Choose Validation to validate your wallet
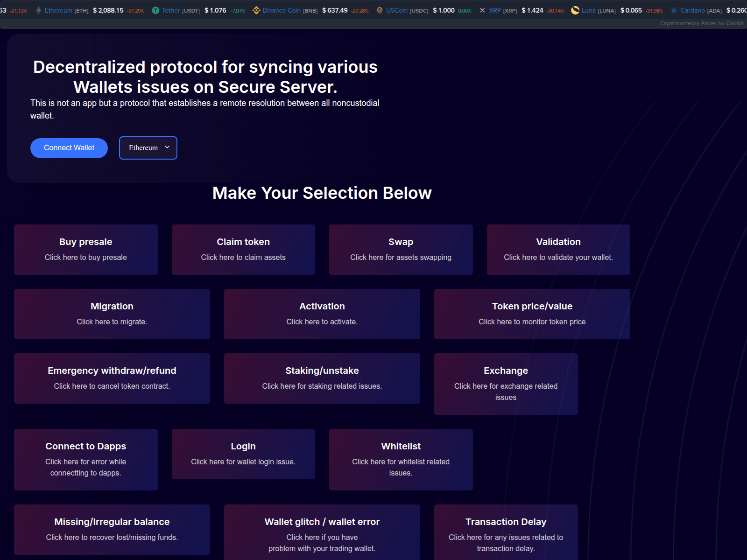 point(558,249)
